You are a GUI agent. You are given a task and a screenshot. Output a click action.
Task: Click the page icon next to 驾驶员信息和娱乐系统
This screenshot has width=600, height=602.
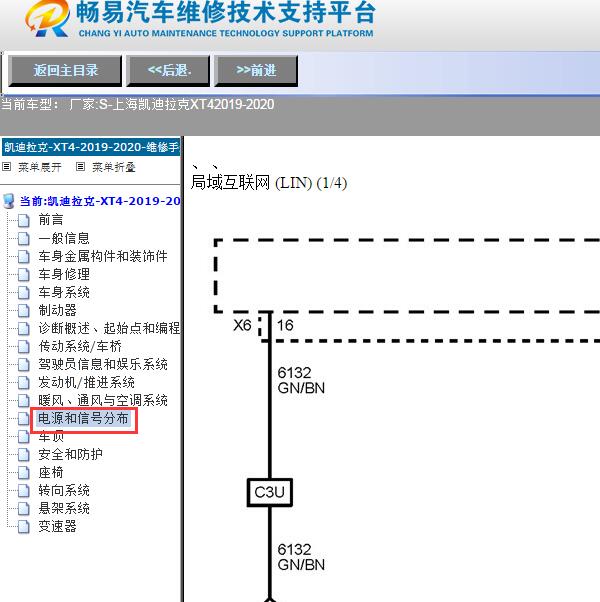(x=23, y=365)
